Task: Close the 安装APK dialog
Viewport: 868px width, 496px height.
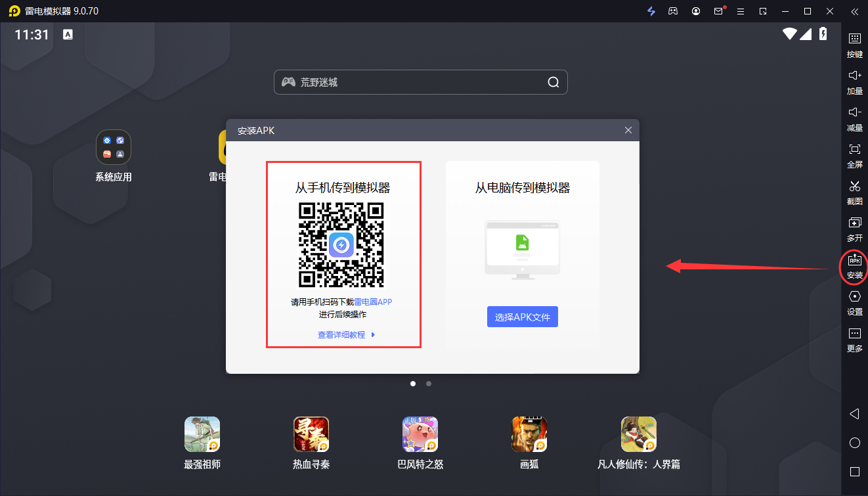Action: [628, 130]
